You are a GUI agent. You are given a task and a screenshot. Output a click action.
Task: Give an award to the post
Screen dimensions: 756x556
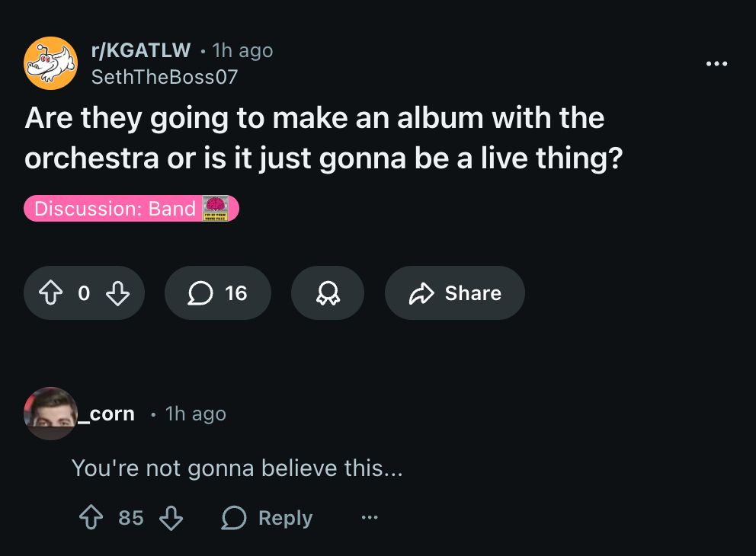point(327,293)
